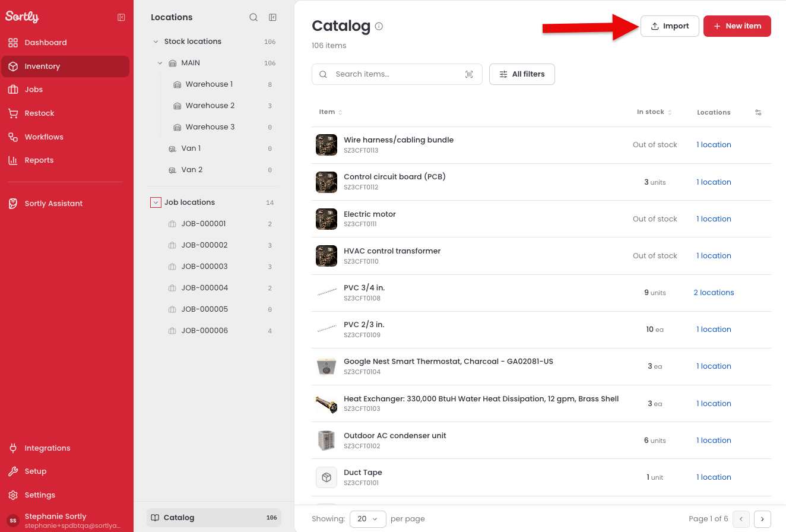Select Warehouse 2 location
Image resolution: width=786 pixels, height=532 pixels.
coord(210,106)
